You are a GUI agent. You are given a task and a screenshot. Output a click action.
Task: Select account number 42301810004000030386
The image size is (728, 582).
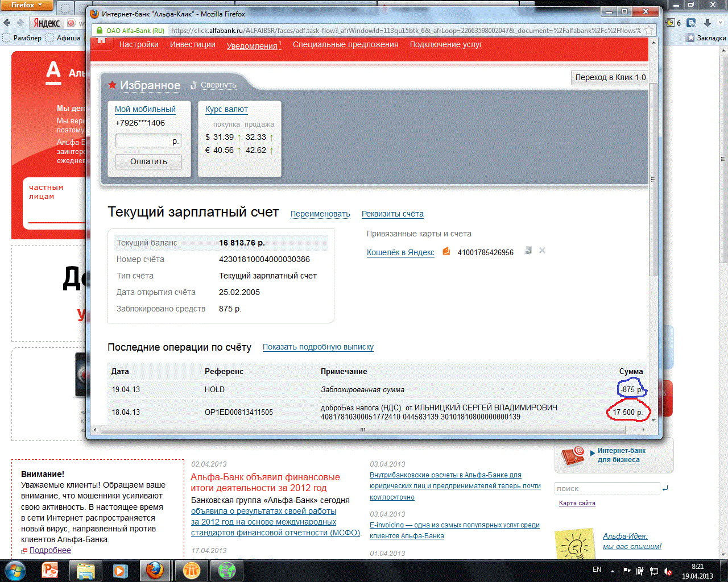[264, 259]
